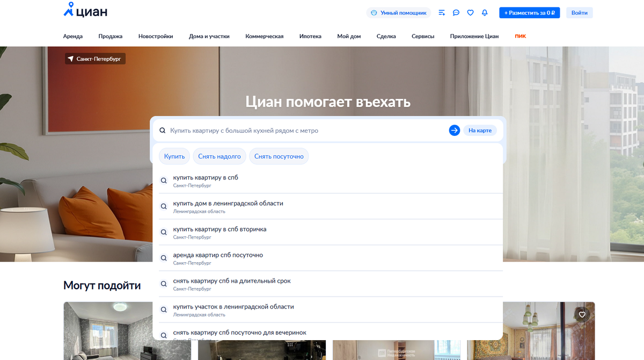Add last listing card to favorites heart
This screenshot has width=644, height=360.
click(x=582, y=314)
